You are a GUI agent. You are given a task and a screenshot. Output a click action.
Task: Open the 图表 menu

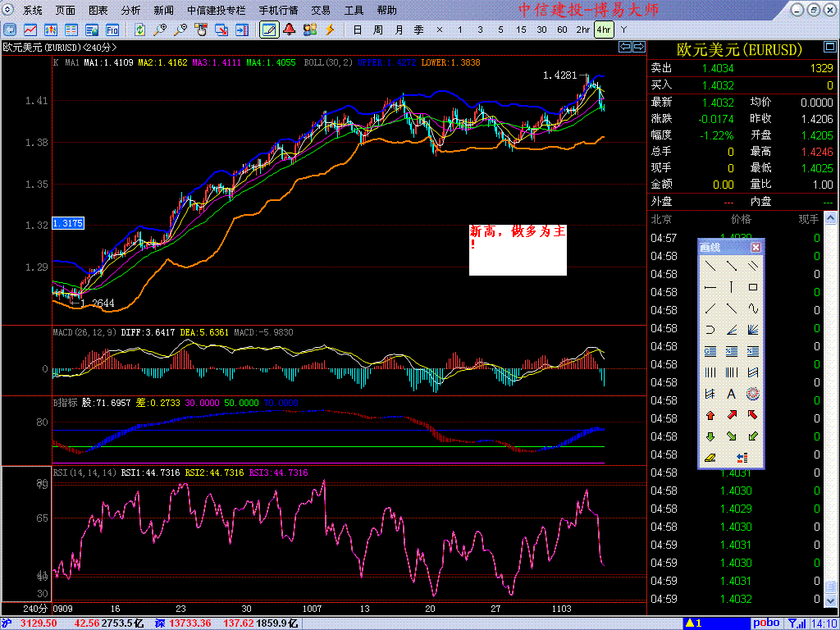(98, 10)
